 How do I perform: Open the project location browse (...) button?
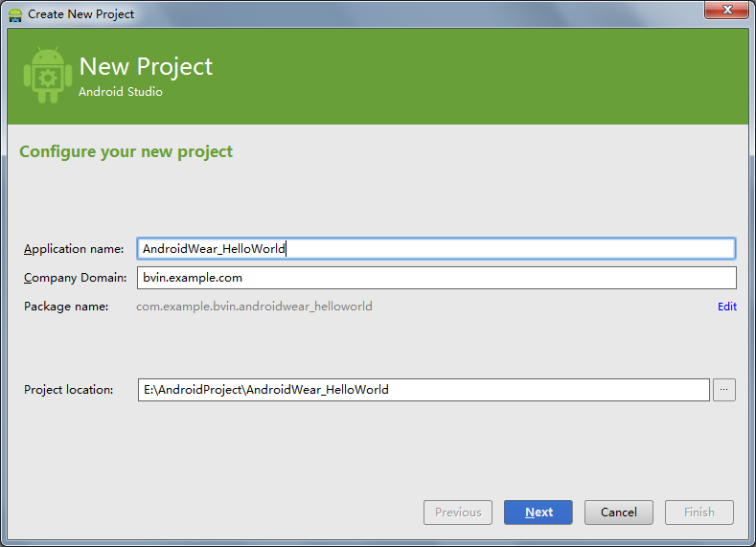[723, 389]
